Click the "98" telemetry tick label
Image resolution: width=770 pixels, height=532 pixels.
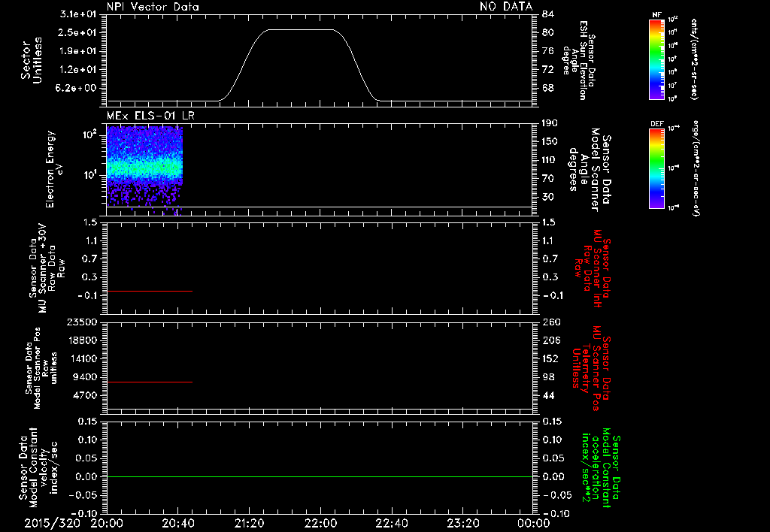click(x=548, y=377)
